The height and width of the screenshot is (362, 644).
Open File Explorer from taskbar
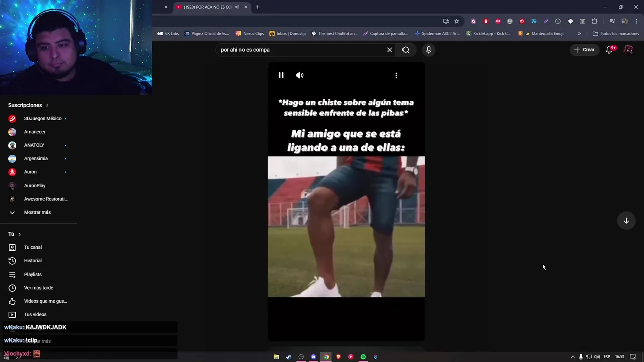click(276, 357)
